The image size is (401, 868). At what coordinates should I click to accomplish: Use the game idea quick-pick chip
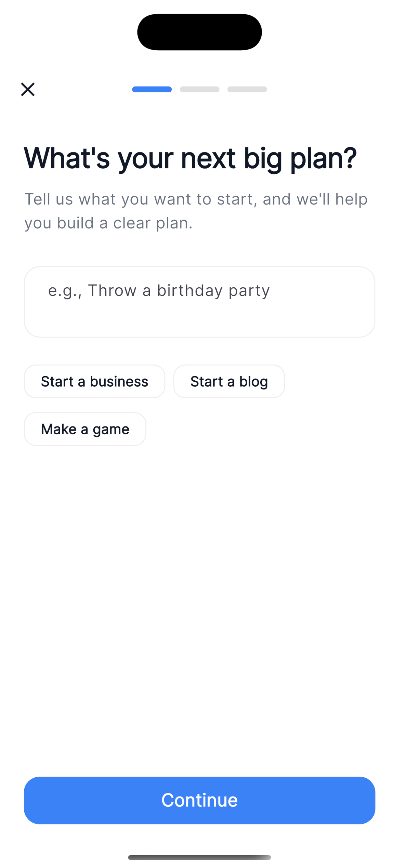pyautogui.click(x=85, y=429)
